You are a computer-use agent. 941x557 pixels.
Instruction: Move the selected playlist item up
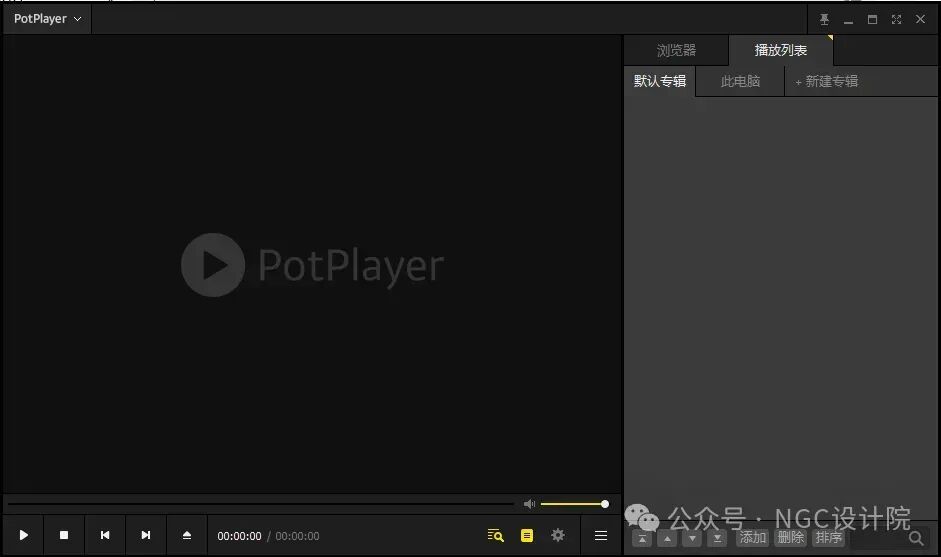tap(667, 538)
